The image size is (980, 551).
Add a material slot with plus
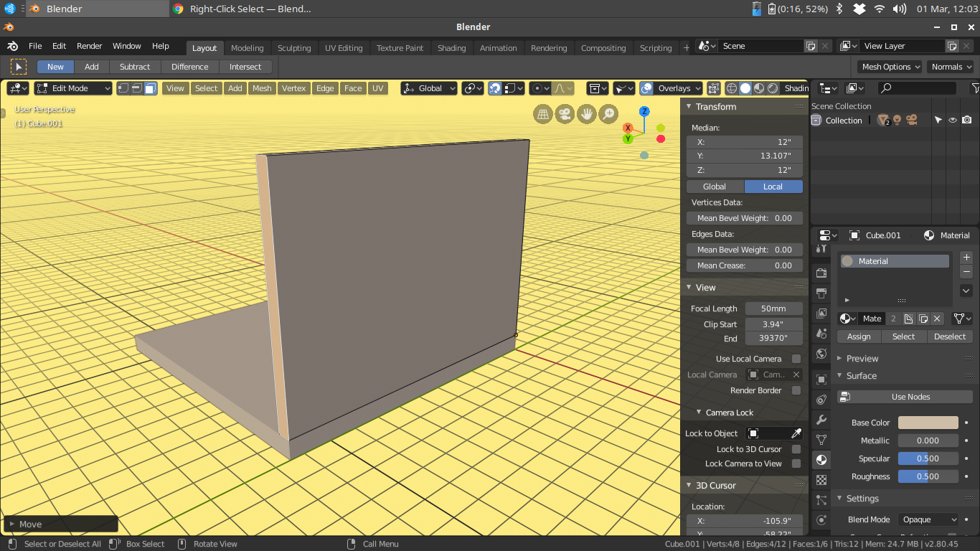(966, 257)
